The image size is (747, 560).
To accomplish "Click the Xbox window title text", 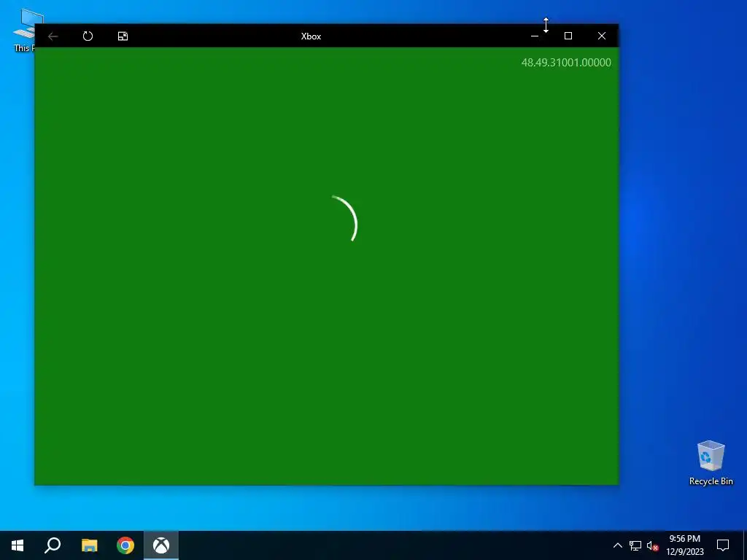I will pos(311,36).
